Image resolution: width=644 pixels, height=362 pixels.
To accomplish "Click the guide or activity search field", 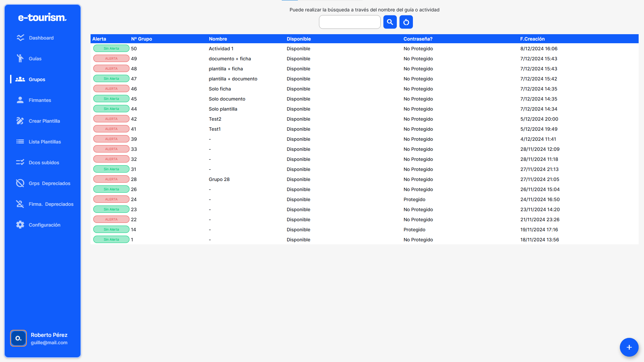I will 350,22.
